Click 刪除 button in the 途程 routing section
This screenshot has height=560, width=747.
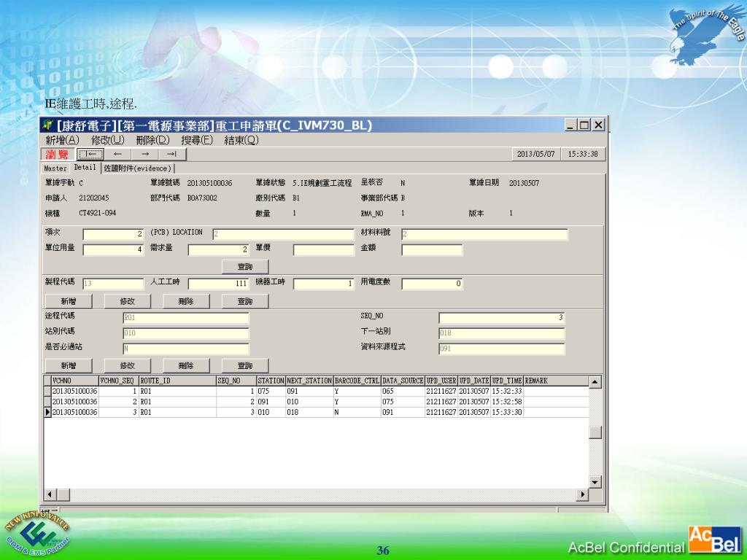click(186, 366)
